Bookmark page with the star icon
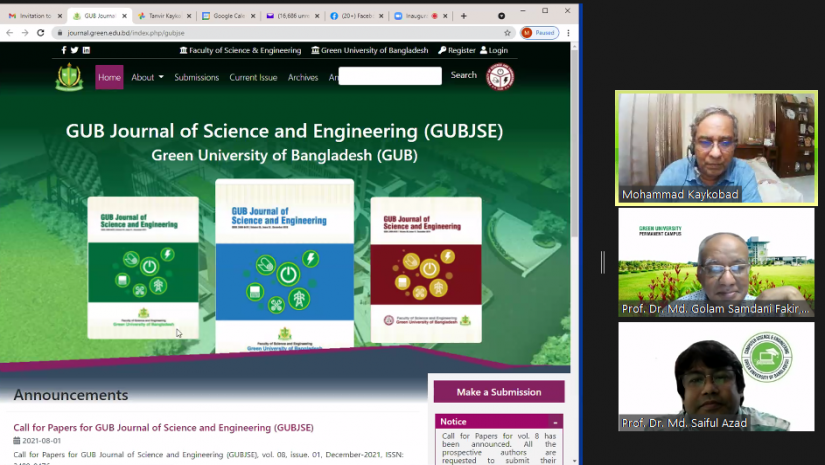The height and width of the screenshot is (465, 825). pyautogui.click(x=507, y=33)
